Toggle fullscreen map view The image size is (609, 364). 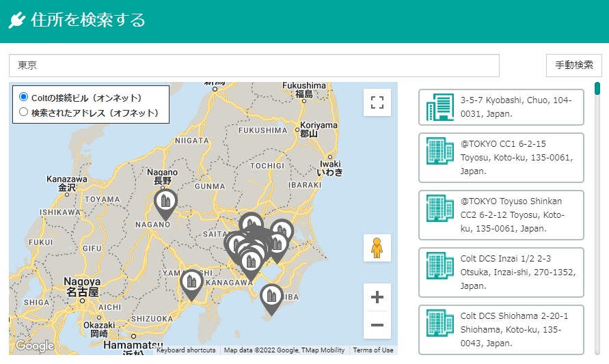[x=377, y=102]
